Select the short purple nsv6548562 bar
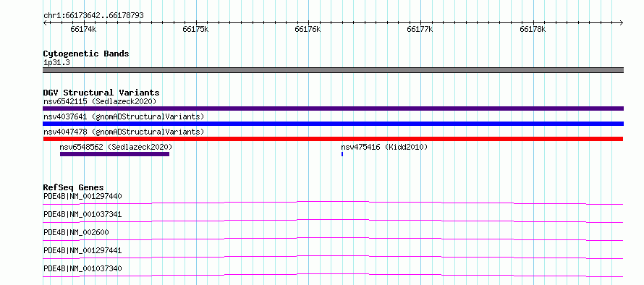This screenshot has height=285, width=644. (114, 154)
